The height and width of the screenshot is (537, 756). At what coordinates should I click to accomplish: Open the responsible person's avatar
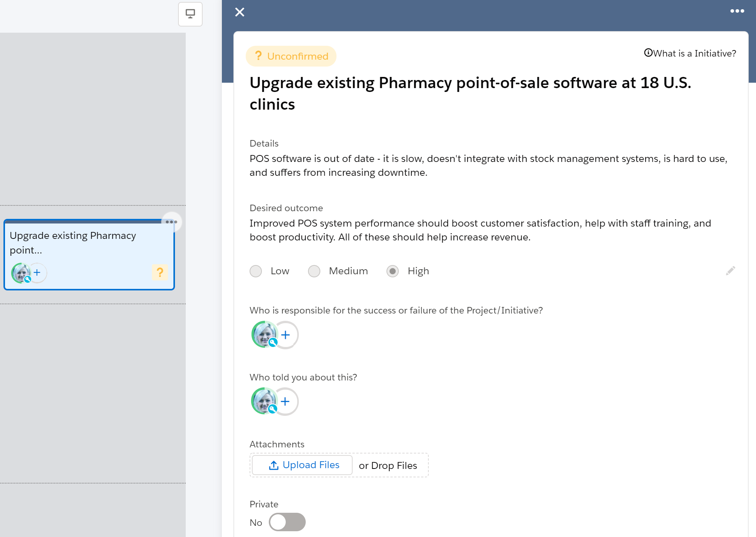tap(264, 334)
